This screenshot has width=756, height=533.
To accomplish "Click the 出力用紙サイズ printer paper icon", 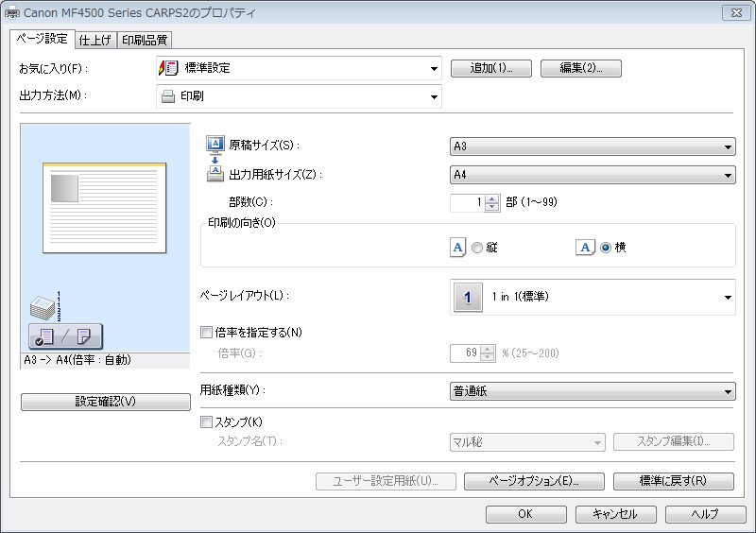I will pos(215,174).
